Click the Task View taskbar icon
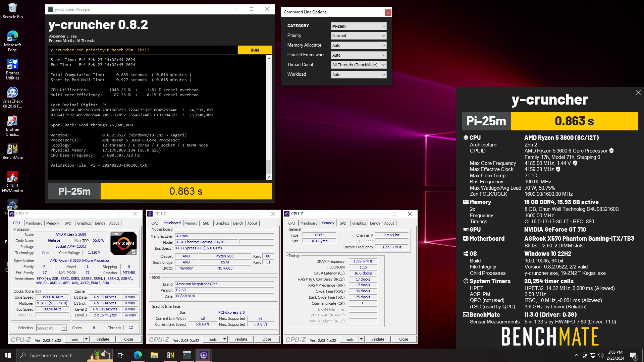644x362 pixels. pos(121,355)
